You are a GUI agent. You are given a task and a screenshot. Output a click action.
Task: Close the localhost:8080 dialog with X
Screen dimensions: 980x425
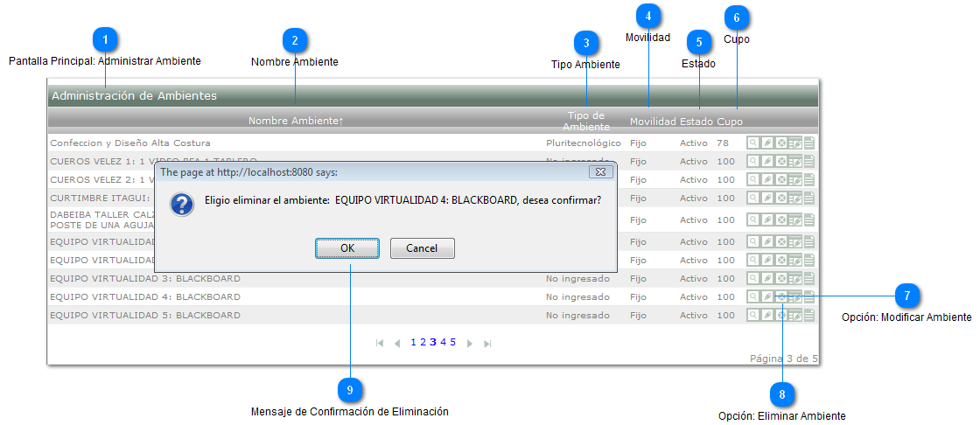point(600,171)
